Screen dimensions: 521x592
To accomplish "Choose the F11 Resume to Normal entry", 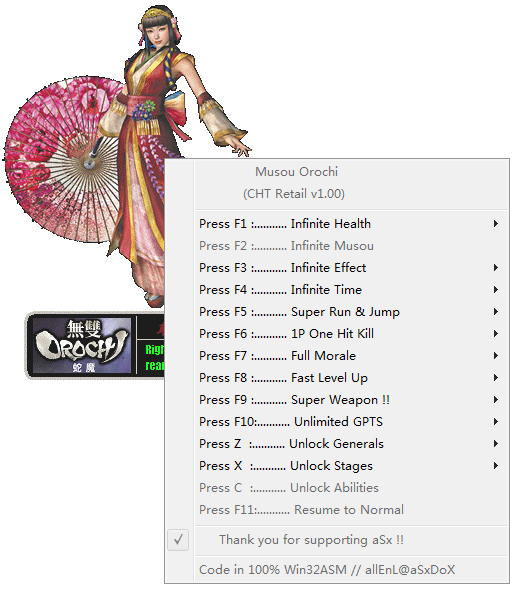I will click(x=337, y=510).
